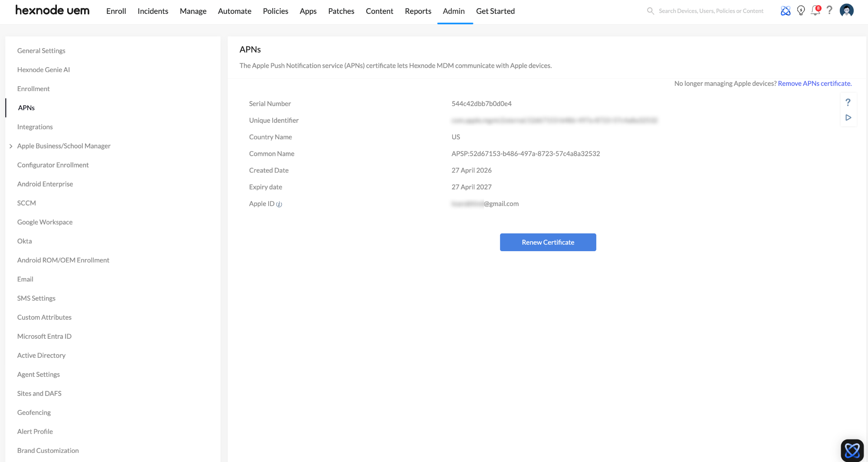
Task: Switch to the Manage tab
Action: [193, 11]
